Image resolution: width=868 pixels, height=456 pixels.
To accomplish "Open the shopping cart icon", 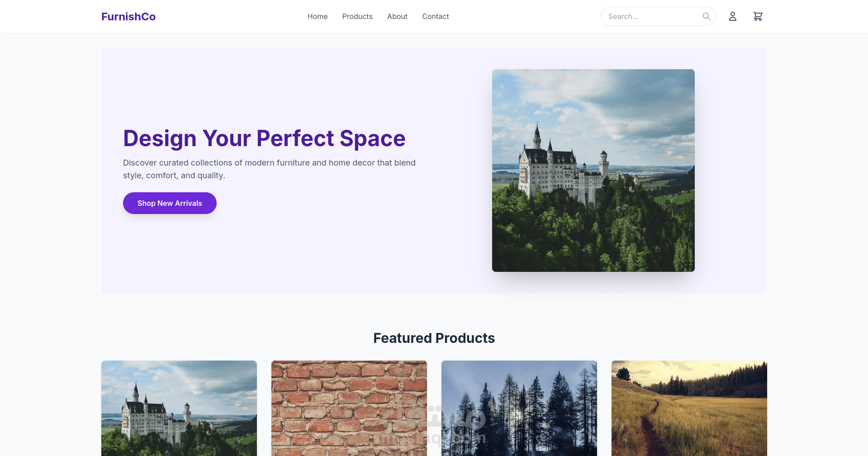I will (758, 16).
